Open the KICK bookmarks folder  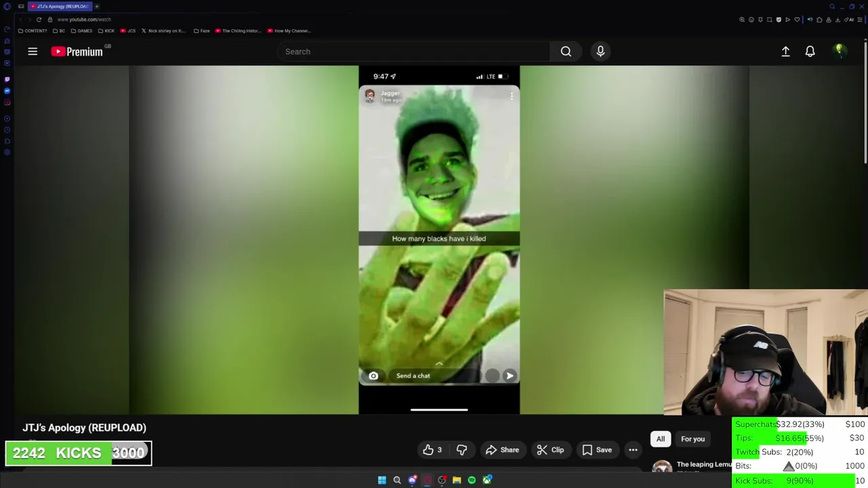[106, 30]
